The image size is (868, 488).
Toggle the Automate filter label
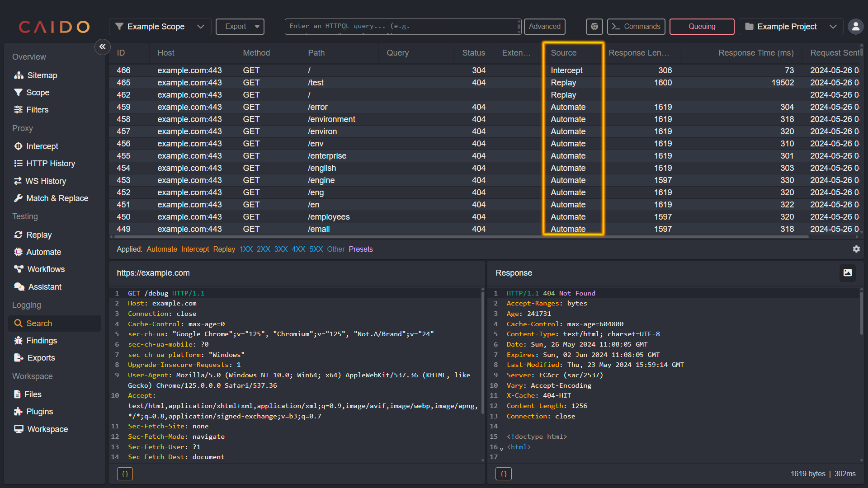click(161, 249)
